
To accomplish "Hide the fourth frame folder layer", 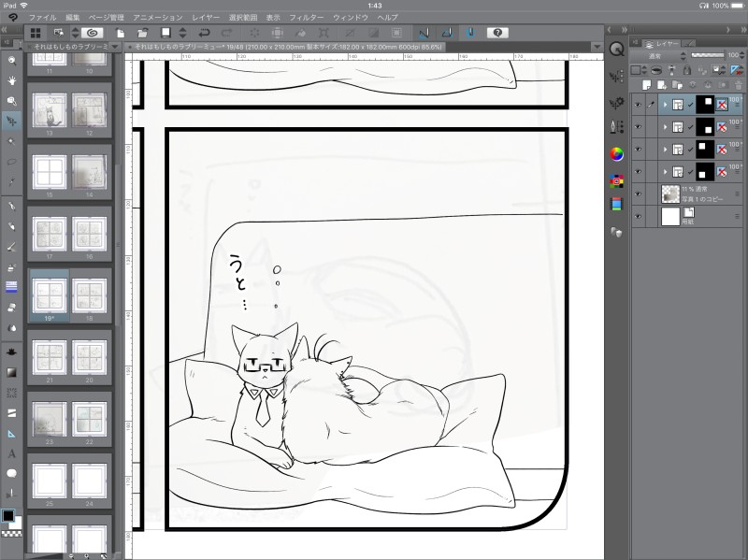I will [x=638, y=172].
